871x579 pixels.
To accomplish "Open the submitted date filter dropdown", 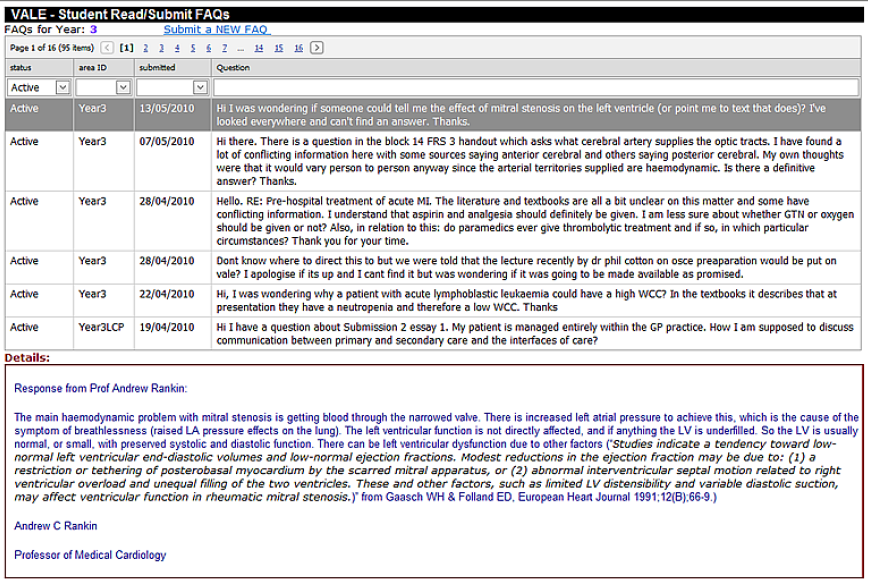I will point(199,88).
